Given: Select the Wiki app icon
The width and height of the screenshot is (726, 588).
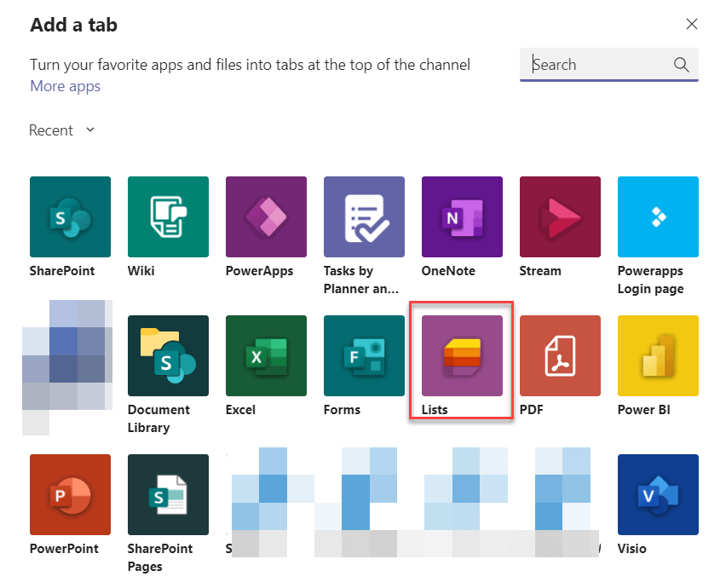Looking at the screenshot, I should pos(168,216).
